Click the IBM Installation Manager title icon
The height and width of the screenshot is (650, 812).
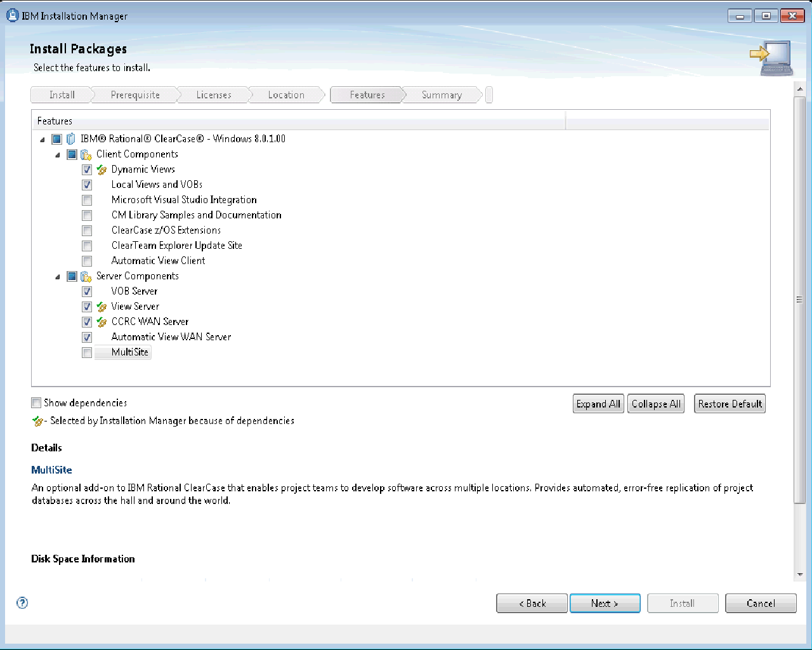point(12,16)
